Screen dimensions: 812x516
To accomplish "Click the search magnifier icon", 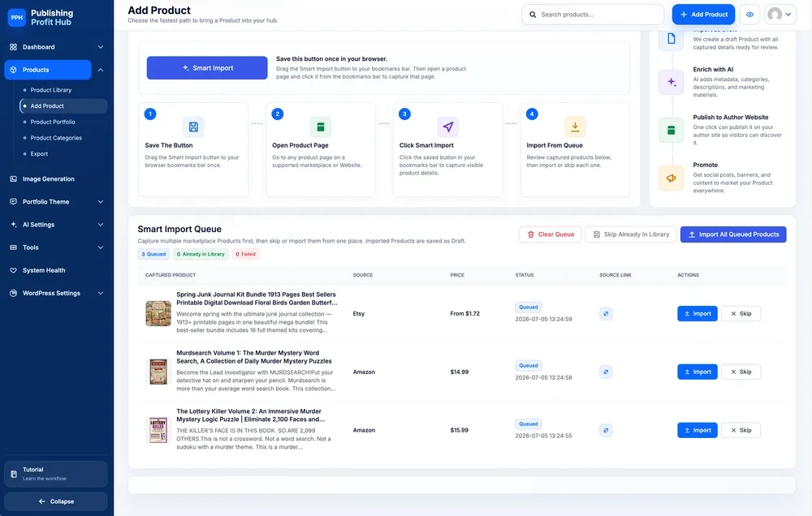I will [533, 15].
